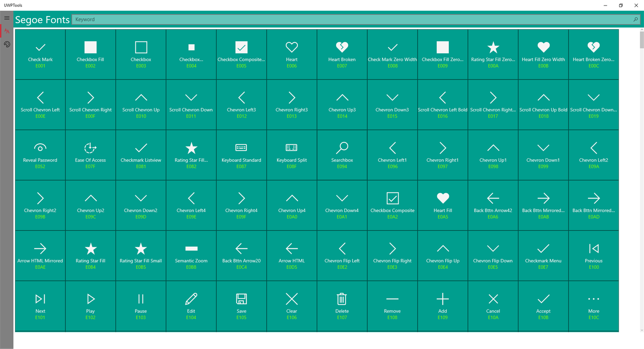The width and height of the screenshot is (644, 349).
Task: Select the Rating Star Fill glyph
Action: (90, 255)
